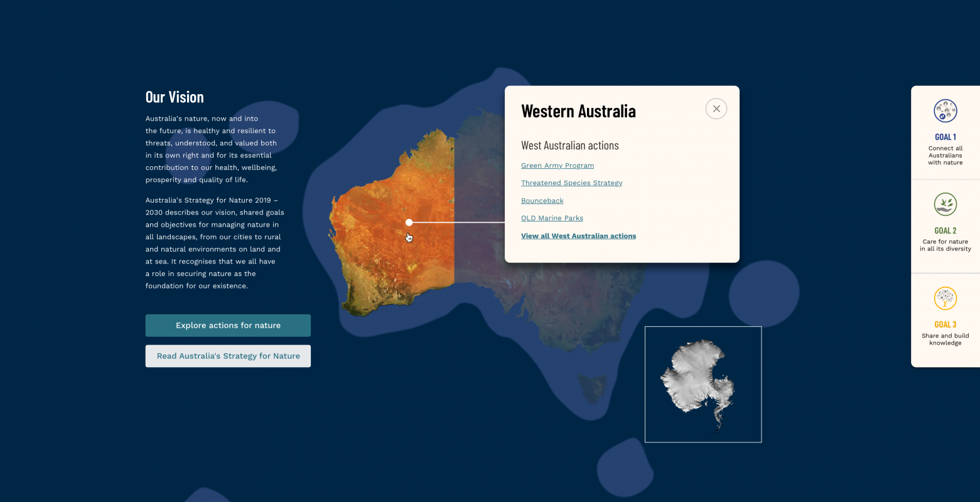This screenshot has height=502, width=980.
Task: Open the Bounceback link
Action: [542, 201]
